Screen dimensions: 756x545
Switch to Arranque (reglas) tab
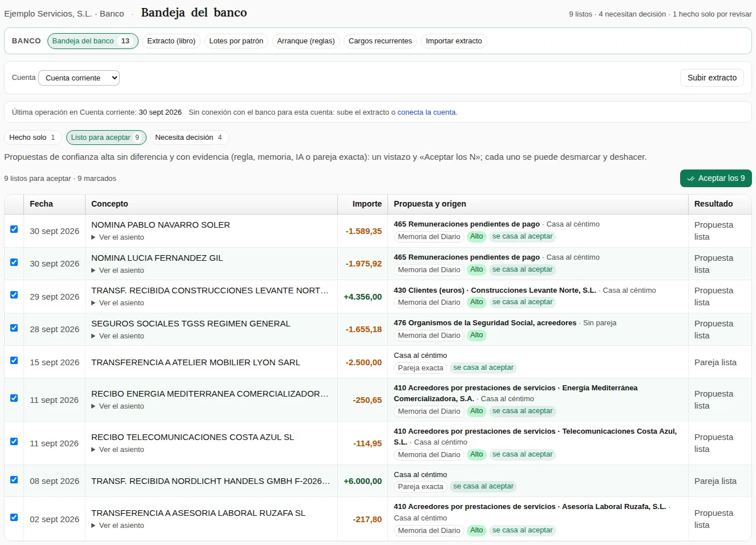tap(306, 41)
